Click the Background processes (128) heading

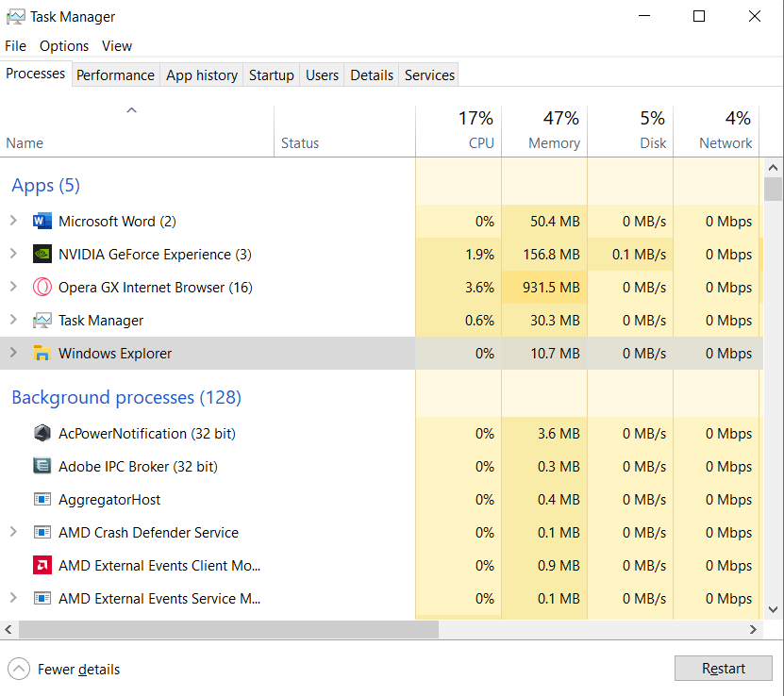coord(126,398)
